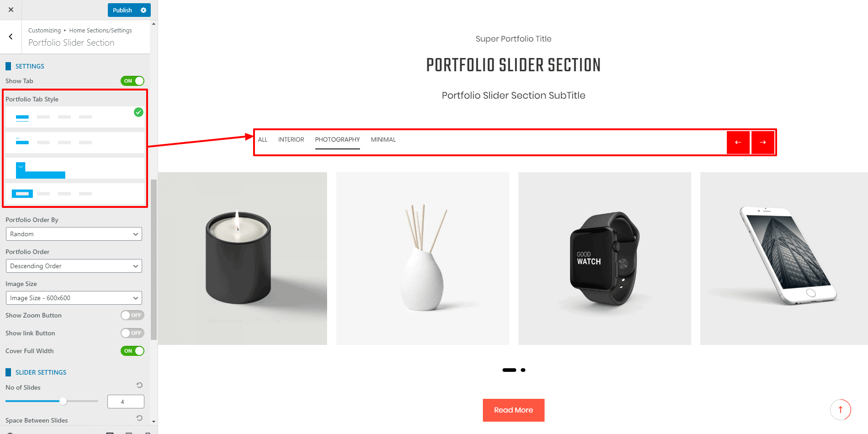Viewport: 868px width, 434px height.
Task: Close the customizer with the X icon
Action: pos(11,10)
